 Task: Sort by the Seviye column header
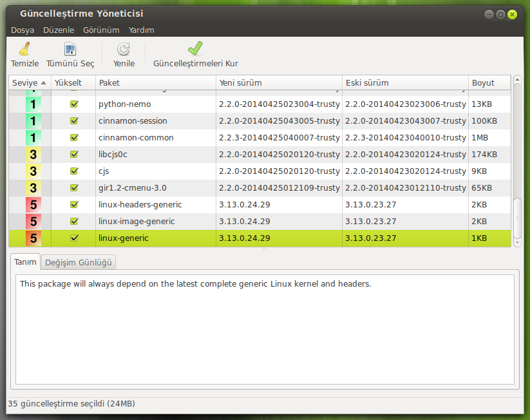(30, 83)
